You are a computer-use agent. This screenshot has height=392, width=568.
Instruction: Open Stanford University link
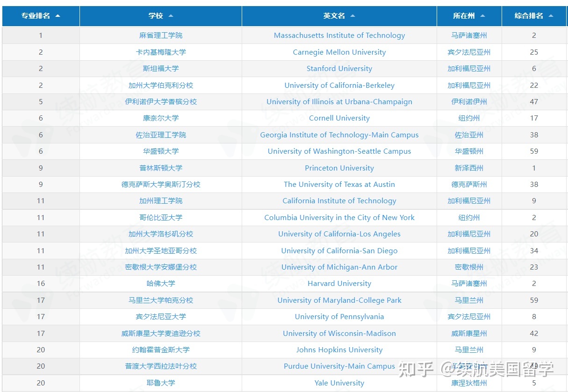point(339,69)
